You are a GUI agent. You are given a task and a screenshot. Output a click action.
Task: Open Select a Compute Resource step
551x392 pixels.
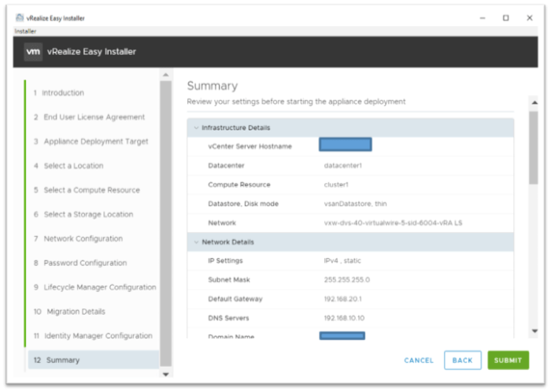(91, 190)
